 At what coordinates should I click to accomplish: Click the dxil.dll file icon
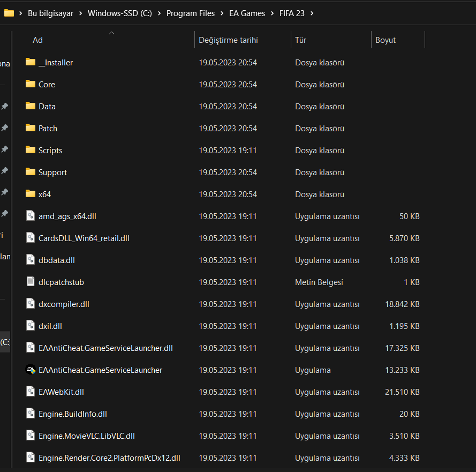(x=31, y=326)
